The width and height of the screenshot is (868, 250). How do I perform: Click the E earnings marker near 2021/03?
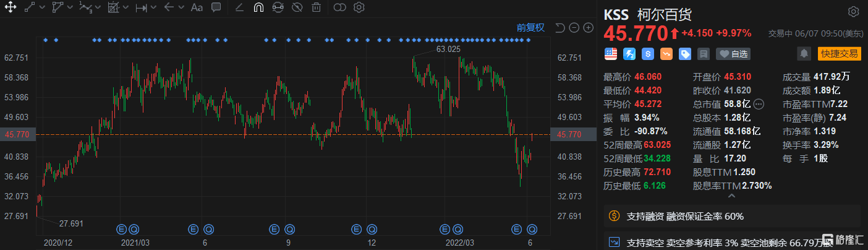[122, 228]
